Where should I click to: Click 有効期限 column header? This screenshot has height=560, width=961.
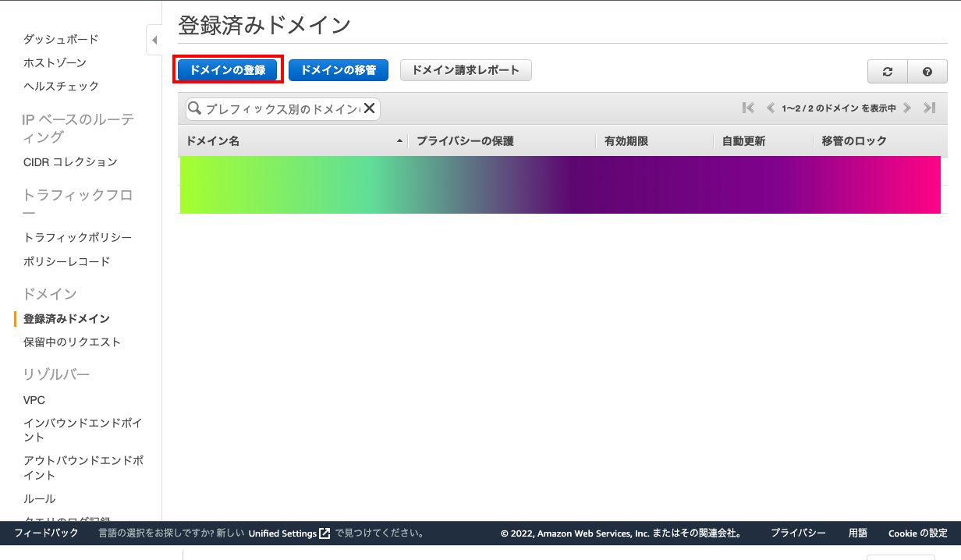(x=626, y=141)
